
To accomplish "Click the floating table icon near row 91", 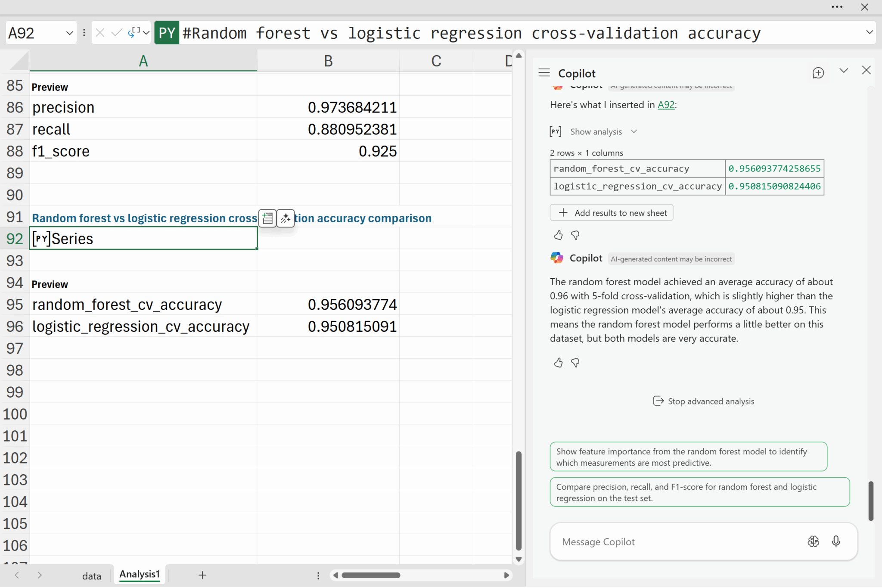I will [267, 218].
